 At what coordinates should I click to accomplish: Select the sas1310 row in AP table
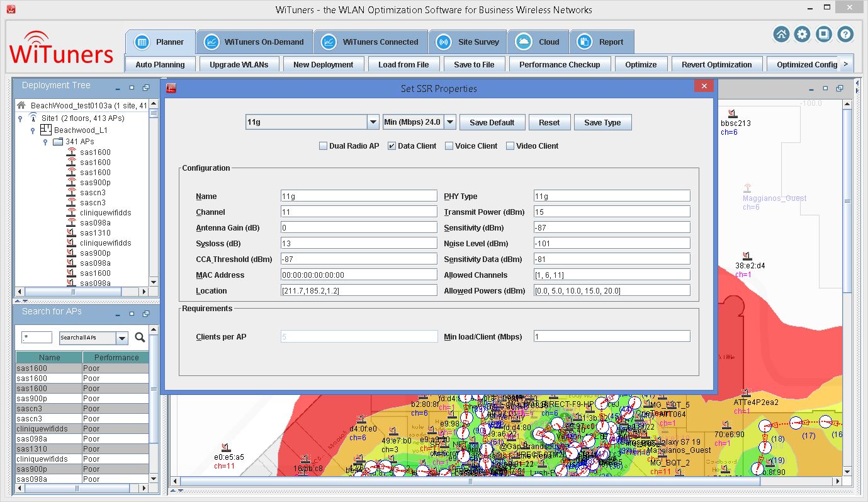coord(82,449)
